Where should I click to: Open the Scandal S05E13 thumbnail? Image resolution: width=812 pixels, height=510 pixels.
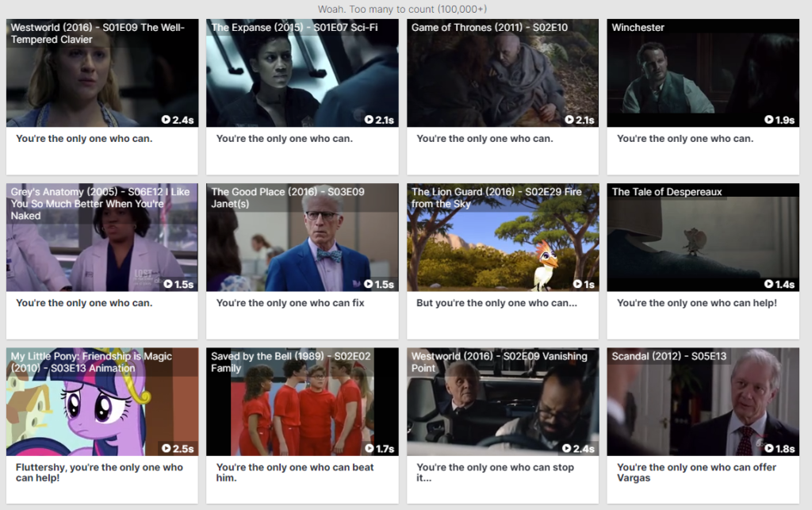pos(703,402)
